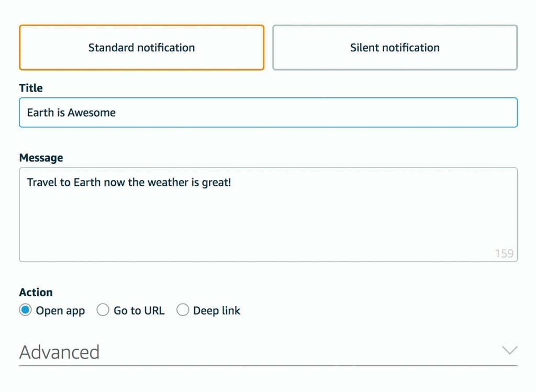Enable the Deep link radio option

(183, 310)
